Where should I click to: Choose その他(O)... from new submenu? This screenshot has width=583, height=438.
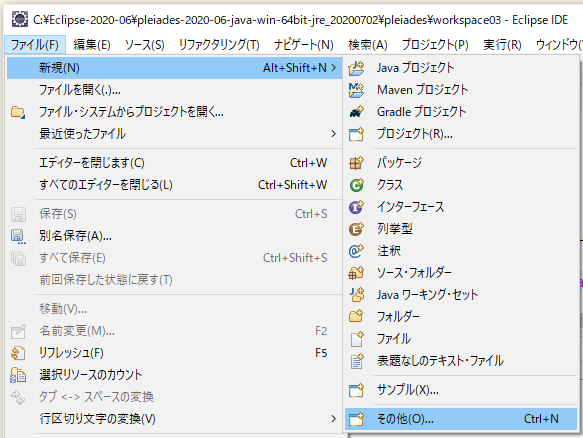(x=461, y=419)
